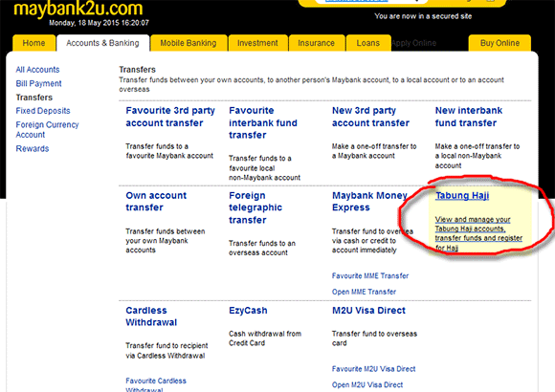Open Fixed Deposits in sidebar

coord(43,111)
